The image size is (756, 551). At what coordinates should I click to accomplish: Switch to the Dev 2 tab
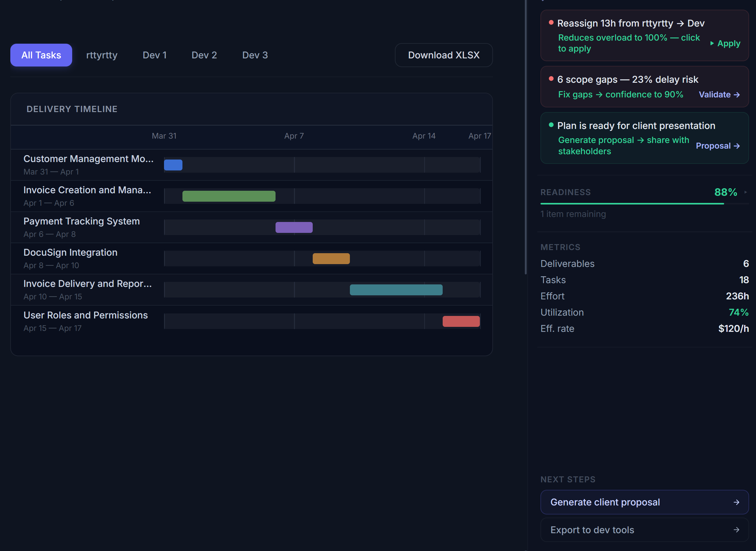tap(204, 55)
